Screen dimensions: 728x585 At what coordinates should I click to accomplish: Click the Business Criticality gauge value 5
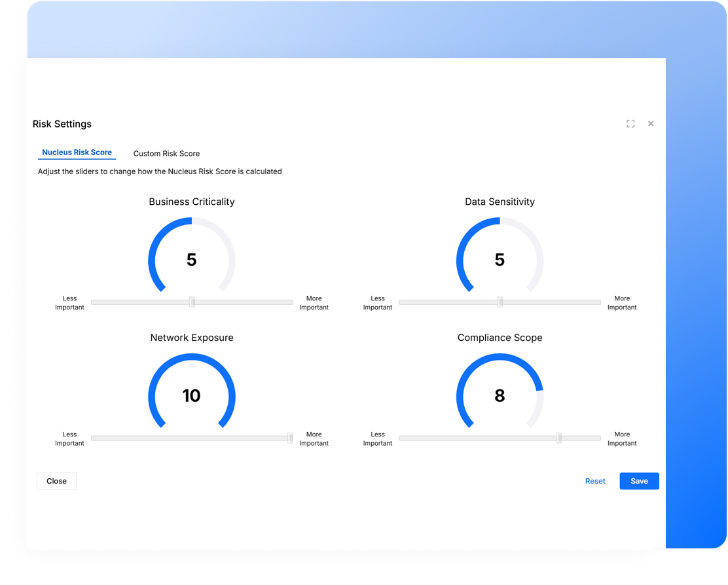coord(191,260)
